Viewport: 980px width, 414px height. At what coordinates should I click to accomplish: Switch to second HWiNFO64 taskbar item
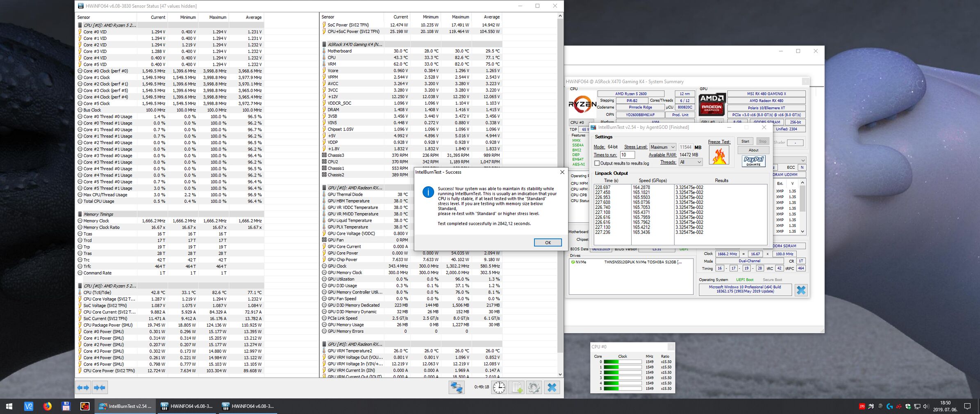(248, 406)
